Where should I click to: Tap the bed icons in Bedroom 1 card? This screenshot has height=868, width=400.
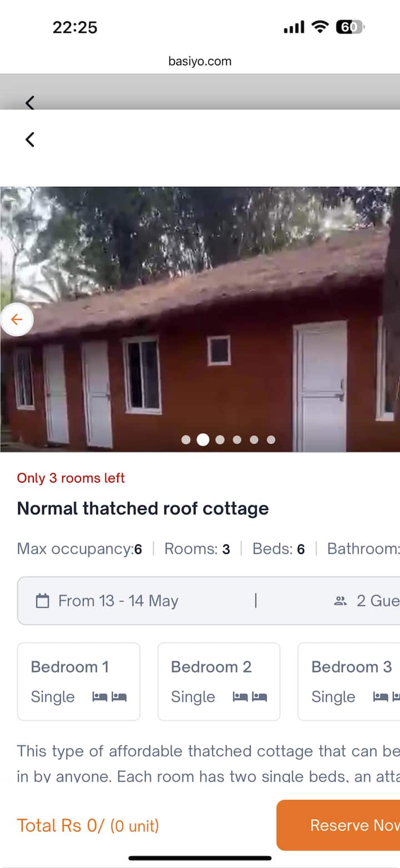click(109, 697)
